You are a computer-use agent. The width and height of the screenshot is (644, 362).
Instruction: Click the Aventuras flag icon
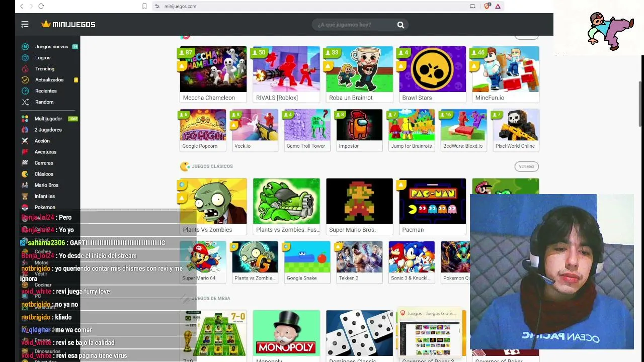[25, 152]
